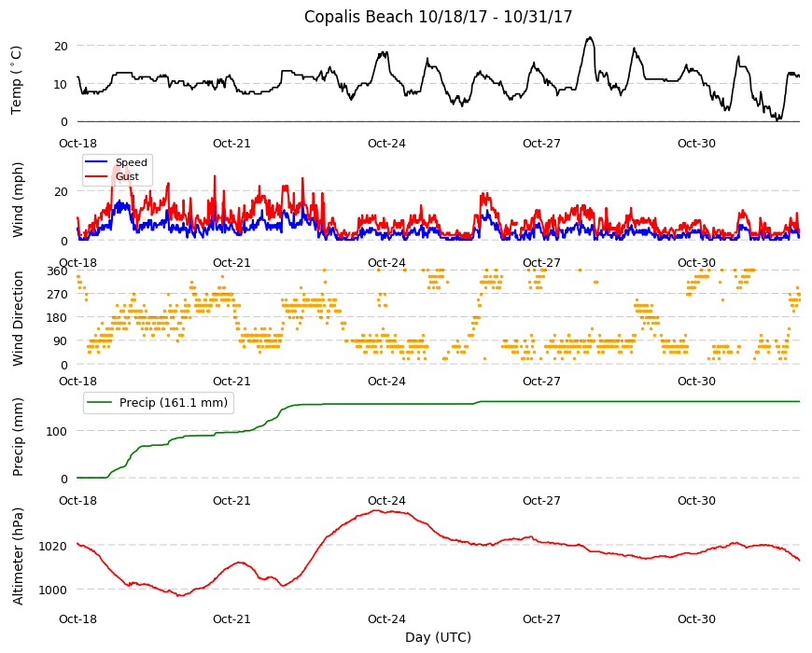Click the 360 tick on wind direction axis
This screenshot has height=653, width=812.
tap(57, 271)
